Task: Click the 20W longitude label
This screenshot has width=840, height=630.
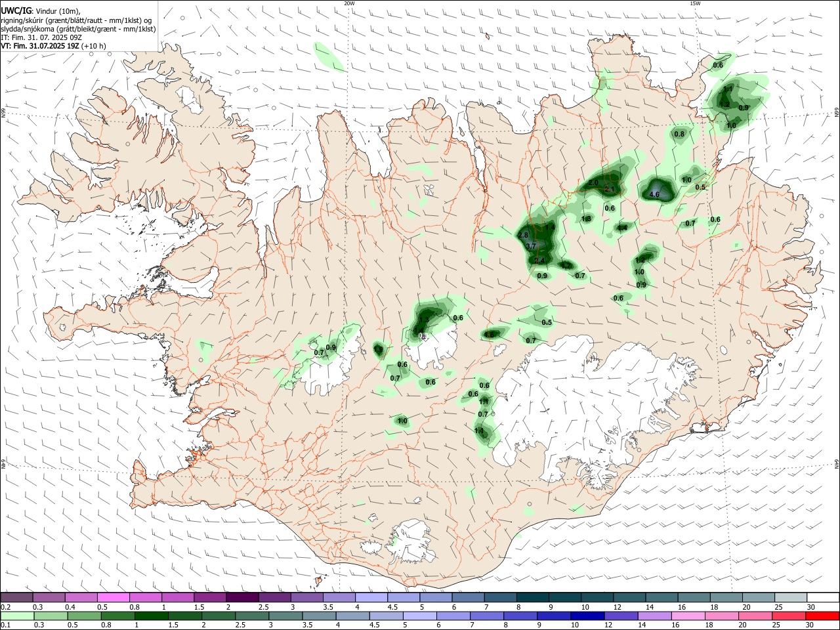Action: pyautogui.click(x=349, y=3)
